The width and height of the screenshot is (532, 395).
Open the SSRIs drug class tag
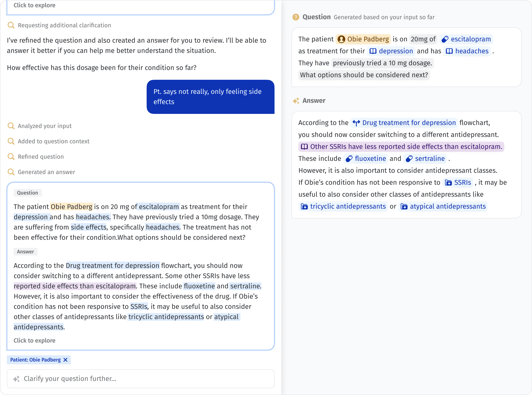(458, 183)
